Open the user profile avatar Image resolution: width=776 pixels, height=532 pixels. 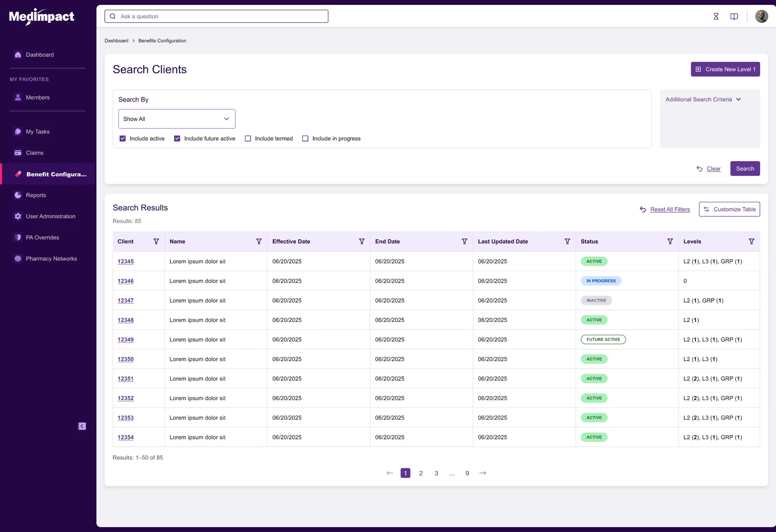point(761,16)
